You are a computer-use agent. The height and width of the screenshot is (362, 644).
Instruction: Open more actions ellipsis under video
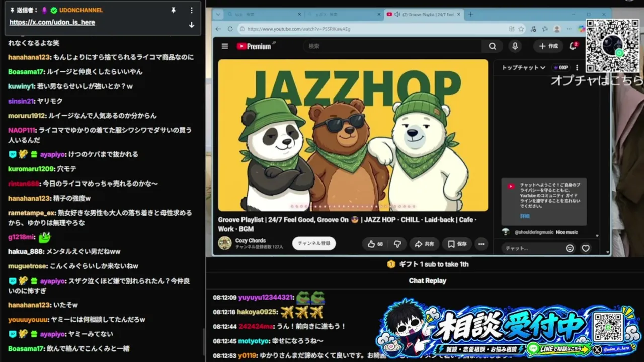pyautogui.click(x=481, y=244)
